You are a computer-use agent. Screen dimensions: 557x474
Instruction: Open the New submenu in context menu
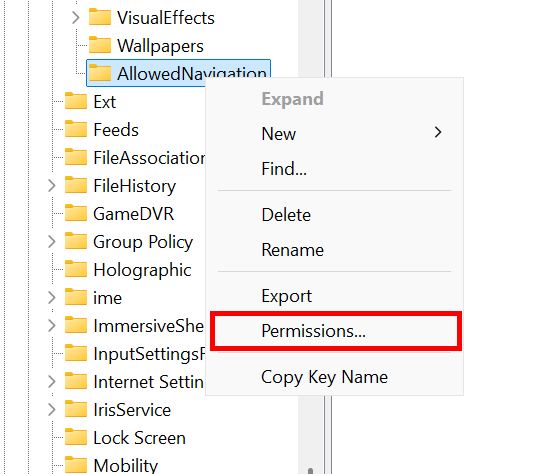point(334,134)
